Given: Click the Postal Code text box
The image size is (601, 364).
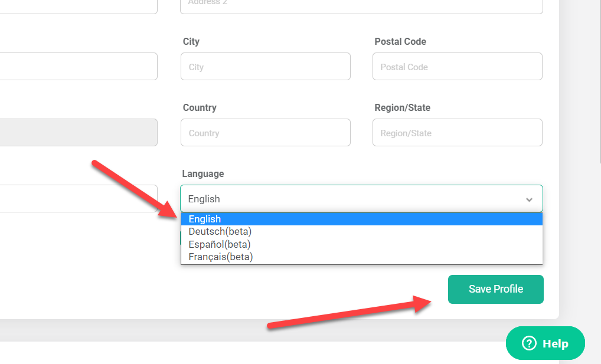Looking at the screenshot, I should [x=457, y=66].
